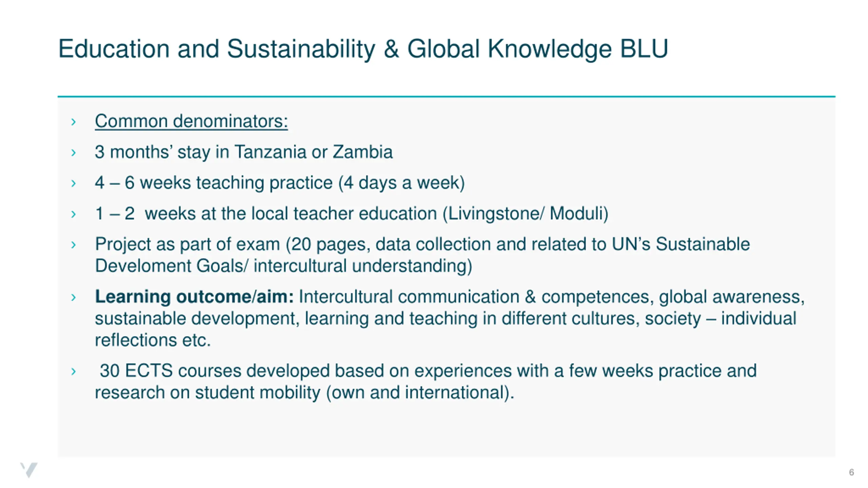Click the slide number 6
Image resolution: width=868 pixels, height=488 pixels.
click(x=851, y=472)
